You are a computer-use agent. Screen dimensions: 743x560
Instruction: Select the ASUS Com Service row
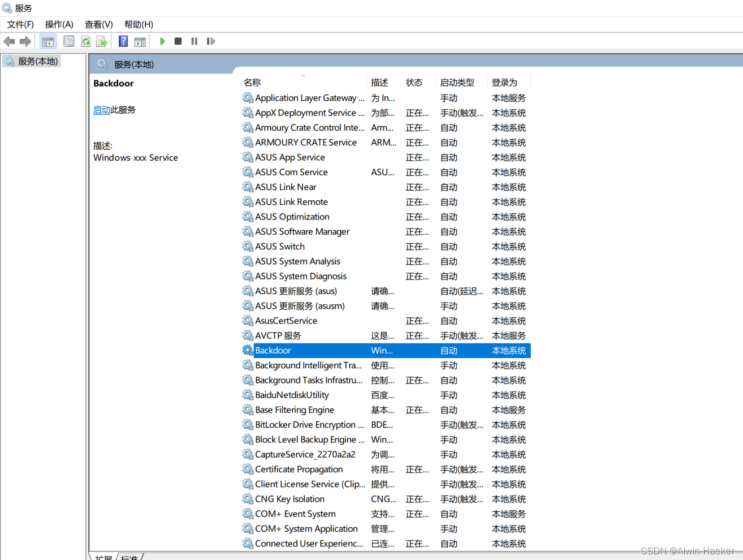pyautogui.click(x=386, y=172)
